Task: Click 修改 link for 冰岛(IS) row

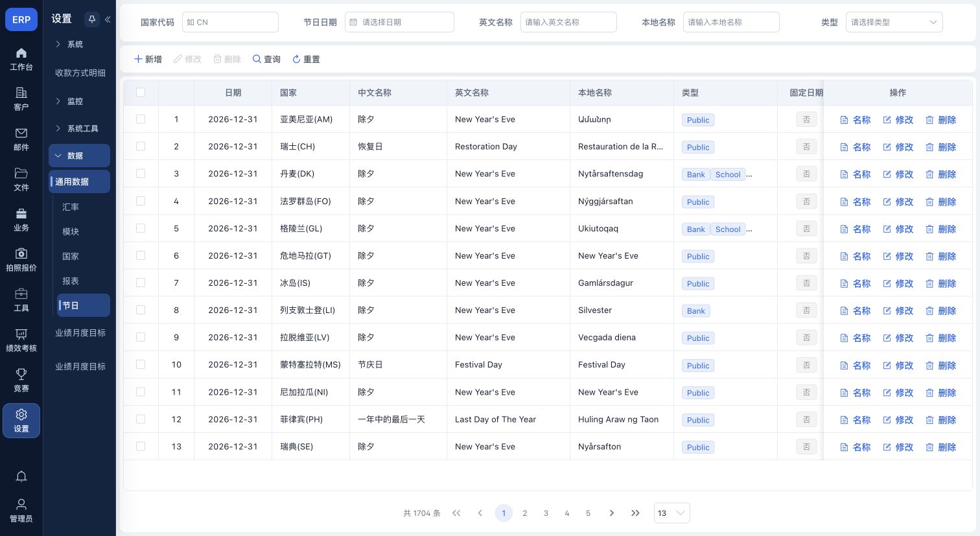Action: click(898, 283)
